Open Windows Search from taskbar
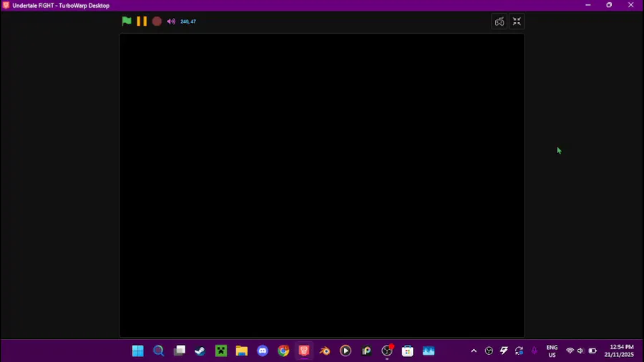Viewport: 644px width, 362px height. pos(159,351)
